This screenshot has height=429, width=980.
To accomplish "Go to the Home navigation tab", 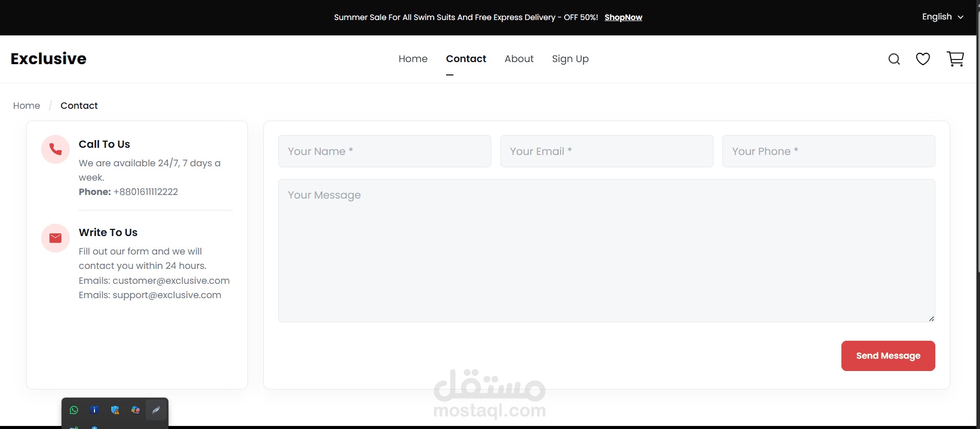I will tap(413, 59).
